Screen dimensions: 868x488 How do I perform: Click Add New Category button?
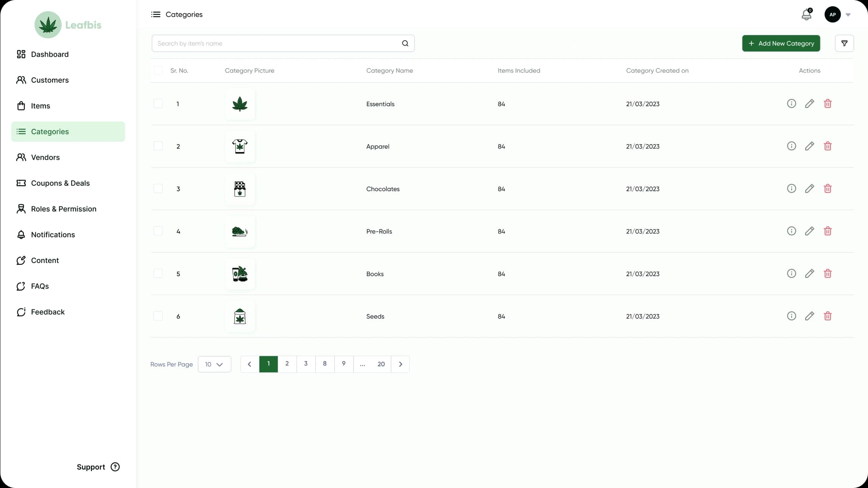click(781, 42)
